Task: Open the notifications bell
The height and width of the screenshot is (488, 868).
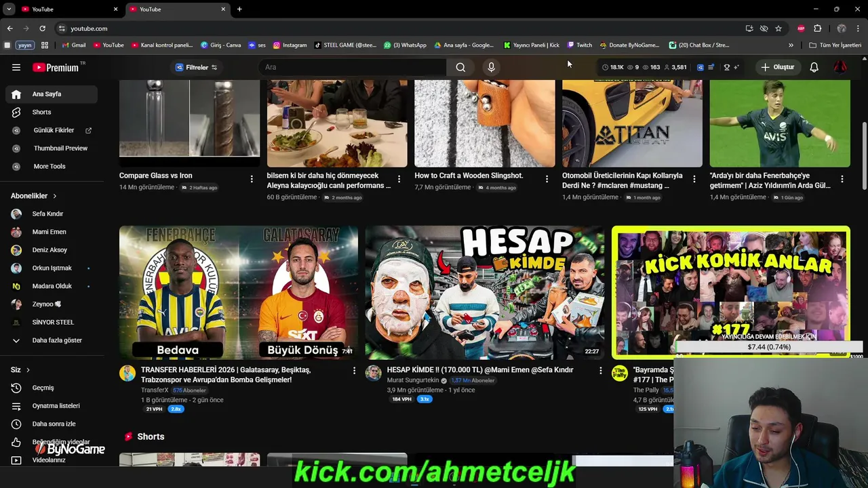Action: point(814,67)
